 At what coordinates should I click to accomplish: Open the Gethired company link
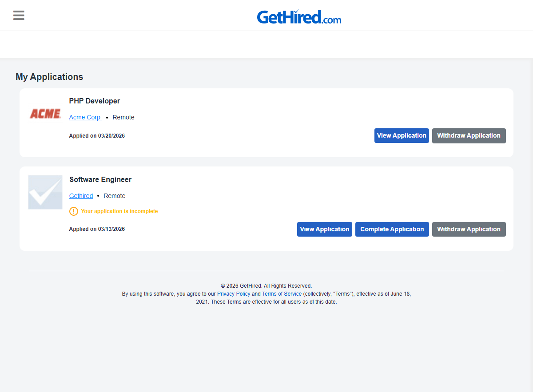81,196
